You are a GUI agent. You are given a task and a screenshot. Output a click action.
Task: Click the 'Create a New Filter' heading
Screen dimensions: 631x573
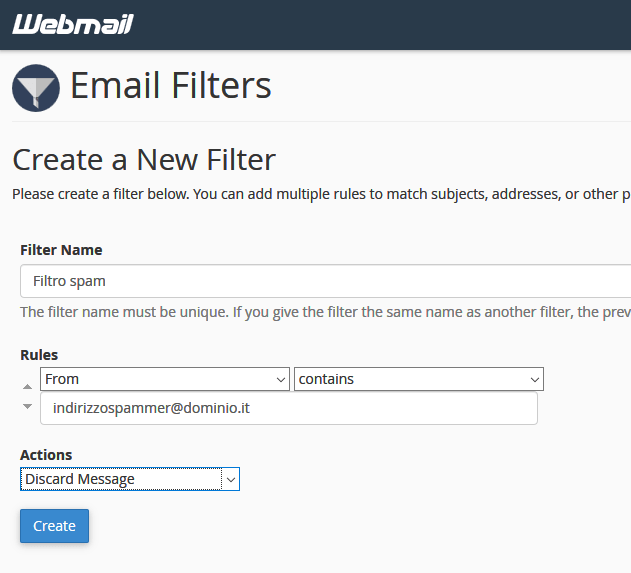(x=144, y=160)
